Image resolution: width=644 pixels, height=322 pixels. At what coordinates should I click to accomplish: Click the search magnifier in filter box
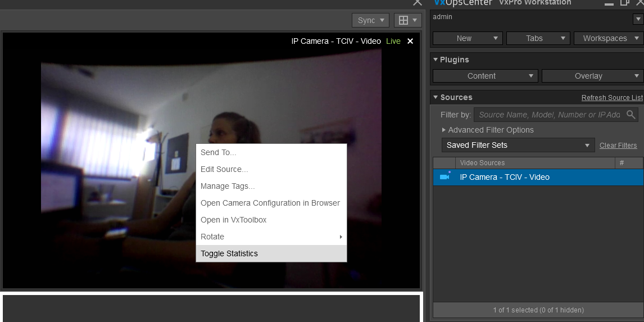[x=631, y=115]
